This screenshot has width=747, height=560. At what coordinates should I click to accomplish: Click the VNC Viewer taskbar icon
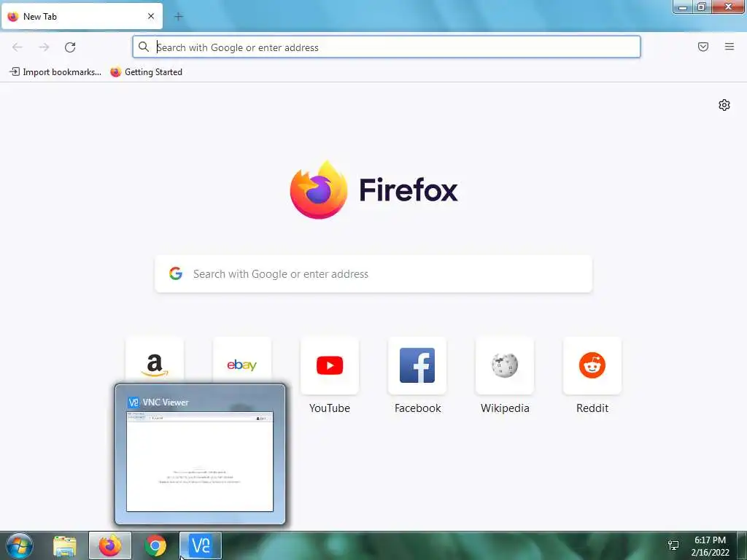pos(201,545)
